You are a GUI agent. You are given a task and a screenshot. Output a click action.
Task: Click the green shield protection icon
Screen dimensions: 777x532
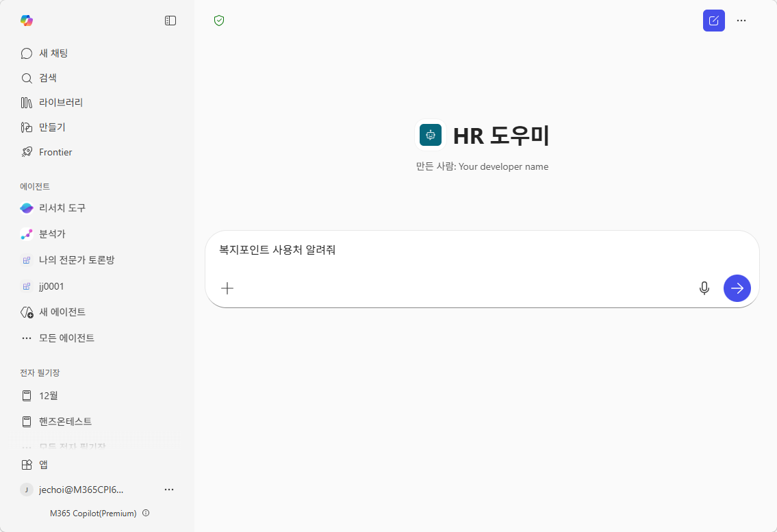click(219, 21)
